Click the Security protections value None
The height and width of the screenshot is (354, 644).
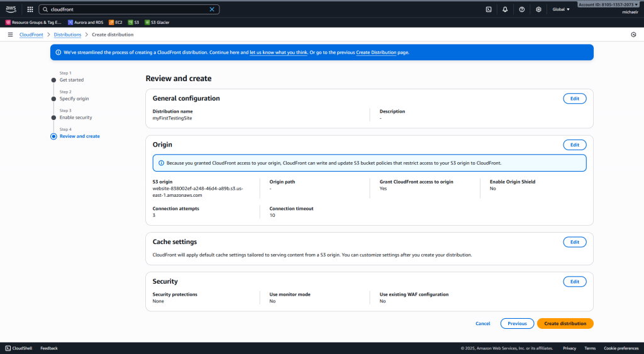[x=158, y=301]
